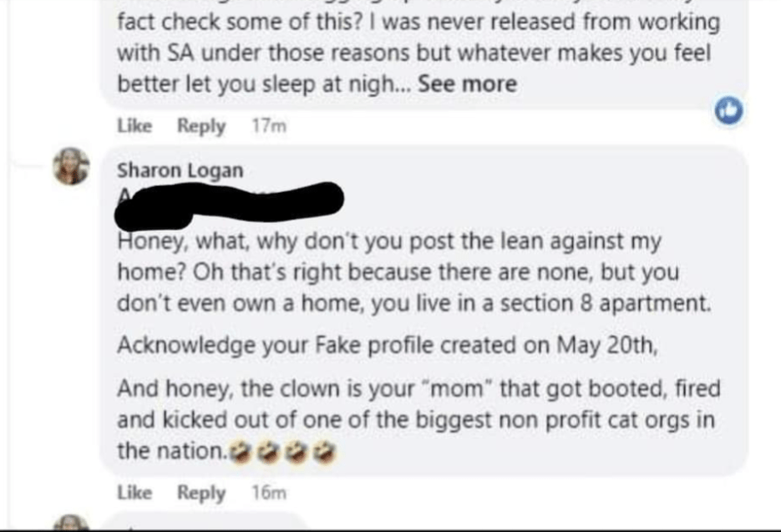This screenshot has height=532, width=781.
Task: Click the 'And honey, the clown' paragraph
Action: click(418, 389)
